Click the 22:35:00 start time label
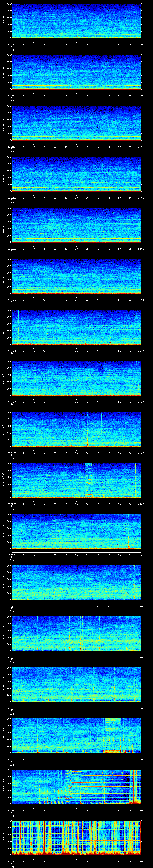The image size is (153, 868). pos(12,657)
